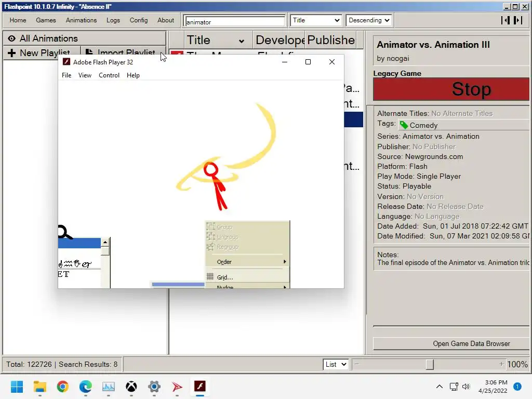Click the Flash Player taskbar icon

tap(200, 386)
